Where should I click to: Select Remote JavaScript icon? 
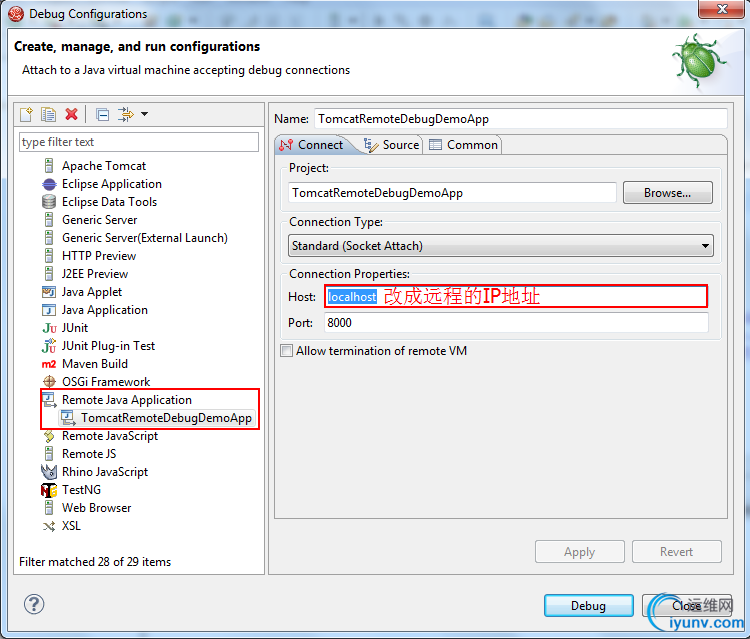point(49,436)
